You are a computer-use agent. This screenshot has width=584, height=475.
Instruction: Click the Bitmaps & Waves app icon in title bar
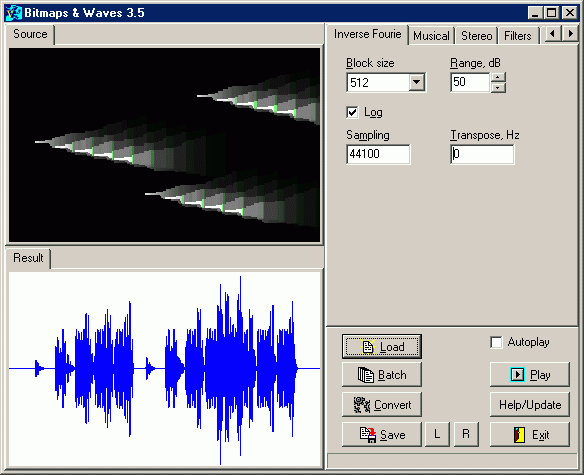pyautogui.click(x=14, y=13)
